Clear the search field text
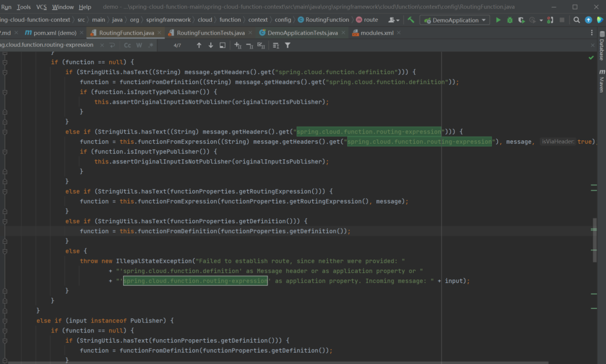Screen dimensions: 606x364 point(102,45)
